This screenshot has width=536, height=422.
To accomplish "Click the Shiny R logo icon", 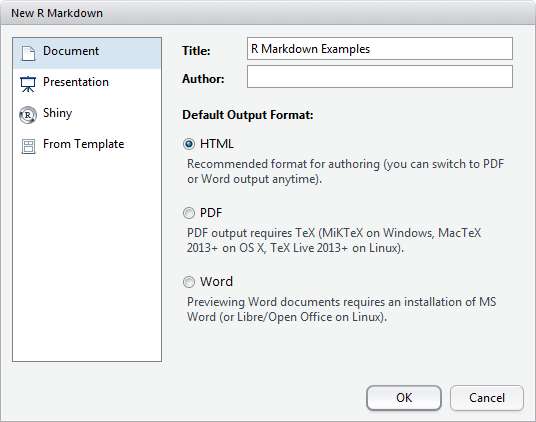I will pyautogui.click(x=28, y=115).
